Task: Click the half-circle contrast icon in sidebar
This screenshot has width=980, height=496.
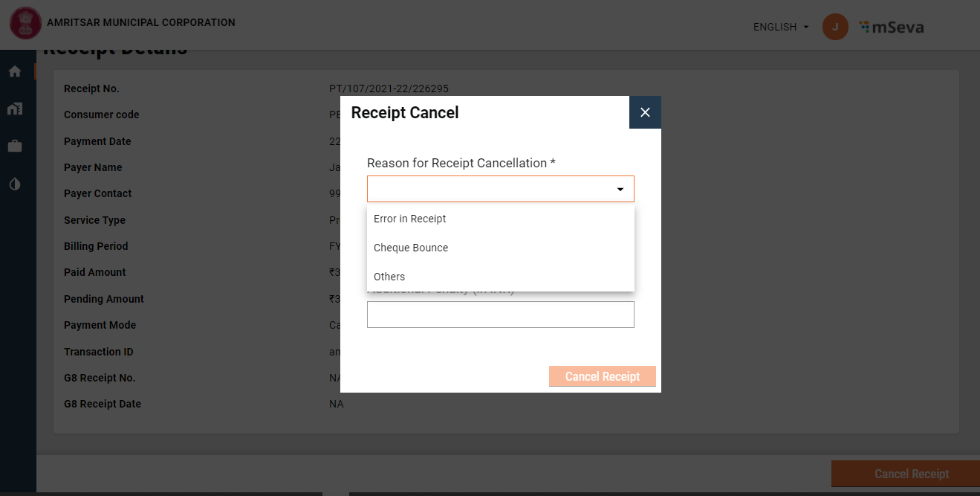Action: click(x=15, y=184)
